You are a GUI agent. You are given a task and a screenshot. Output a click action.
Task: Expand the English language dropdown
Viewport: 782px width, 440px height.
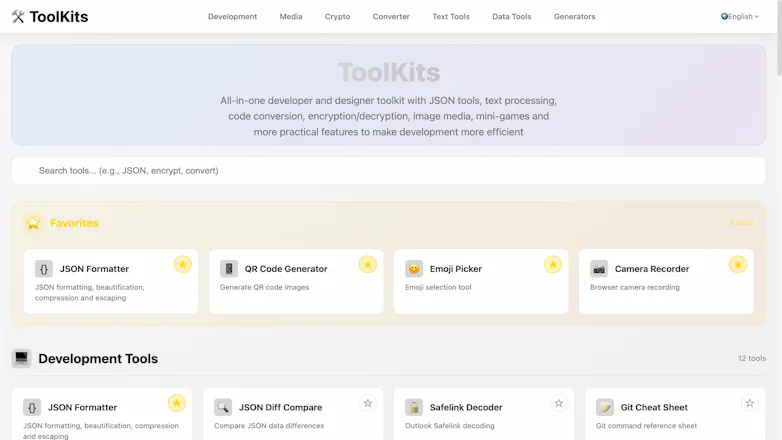[740, 16]
